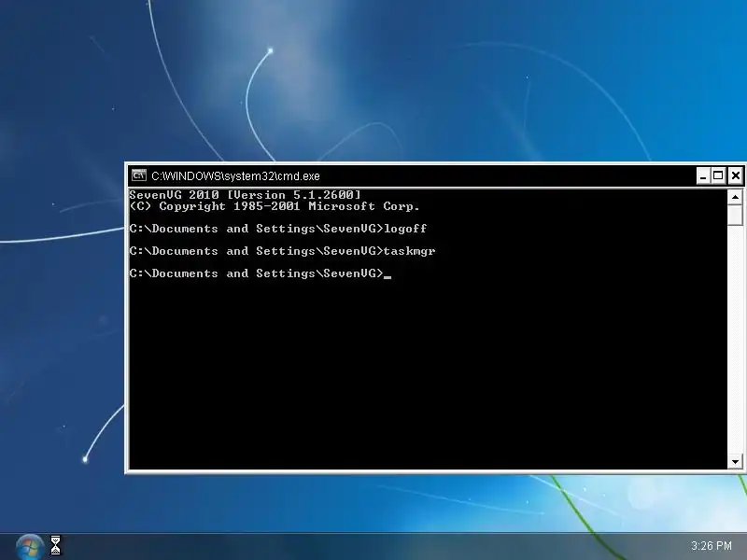Click the 3:26 PM taskbar clock
The width and height of the screenshot is (747, 560).
[712, 546]
